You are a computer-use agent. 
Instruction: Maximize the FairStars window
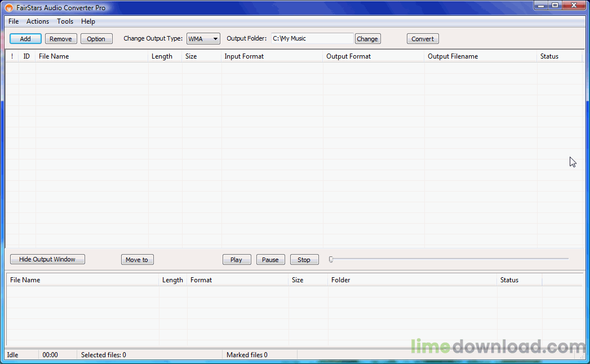555,5
